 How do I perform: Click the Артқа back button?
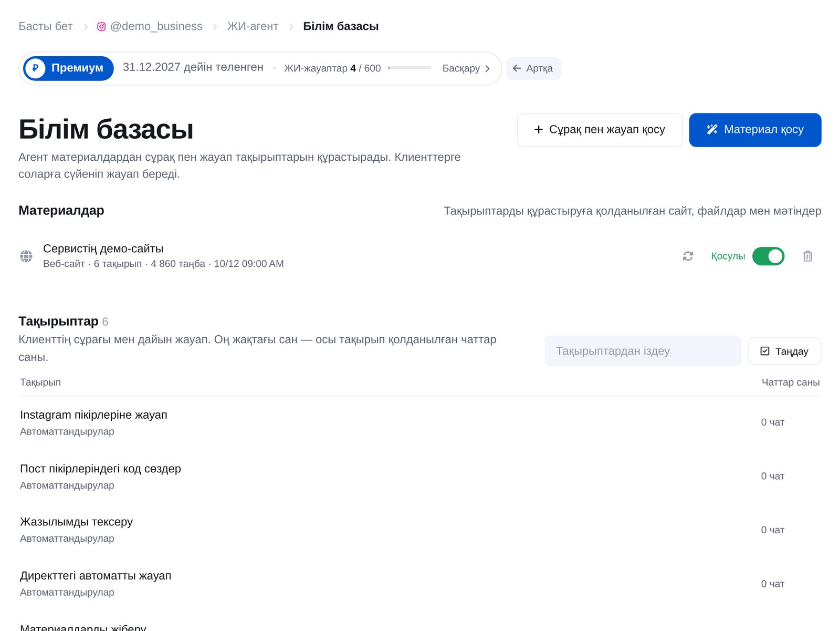(533, 68)
